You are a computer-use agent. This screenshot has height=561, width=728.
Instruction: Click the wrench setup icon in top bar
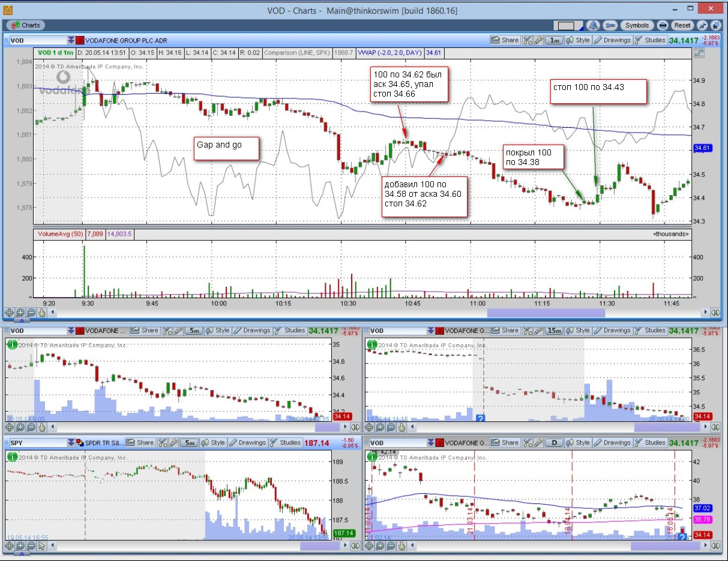(x=609, y=25)
